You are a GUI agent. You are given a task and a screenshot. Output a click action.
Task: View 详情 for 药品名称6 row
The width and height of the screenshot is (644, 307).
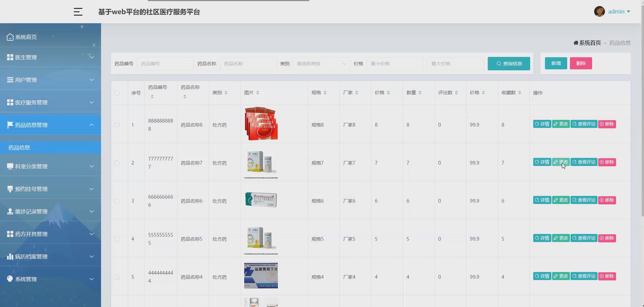[542, 200]
